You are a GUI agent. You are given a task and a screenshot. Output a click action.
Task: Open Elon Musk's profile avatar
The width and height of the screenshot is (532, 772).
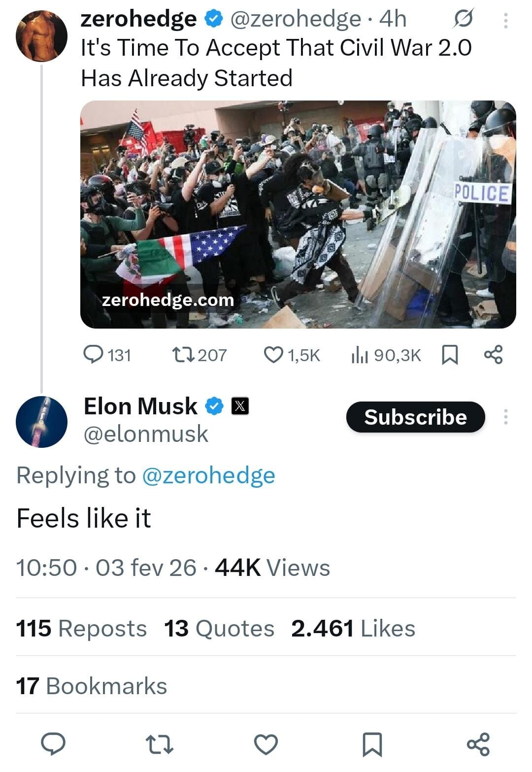point(41,422)
